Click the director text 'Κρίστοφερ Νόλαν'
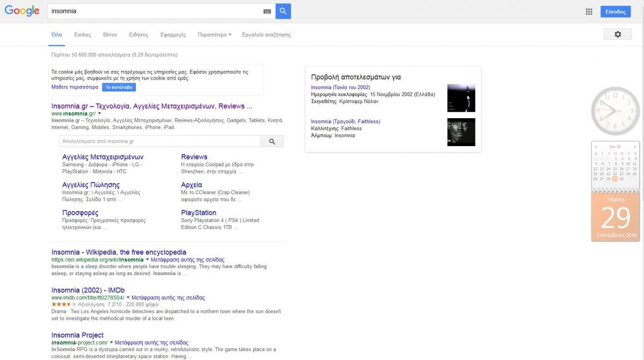The image size is (644, 360). coord(359,102)
